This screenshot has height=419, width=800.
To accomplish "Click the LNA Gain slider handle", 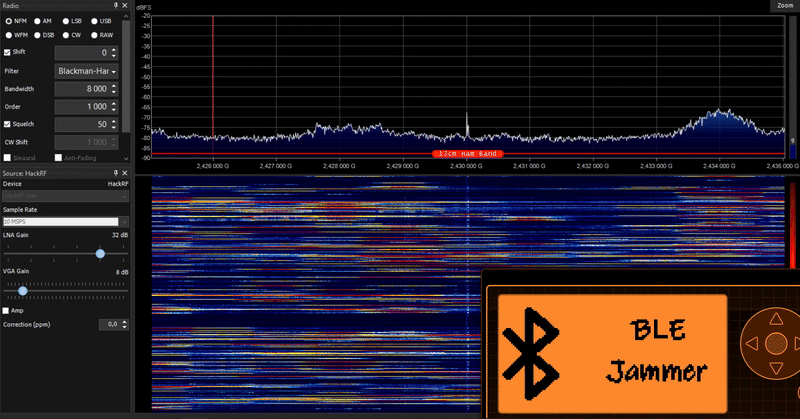I will [100, 253].
